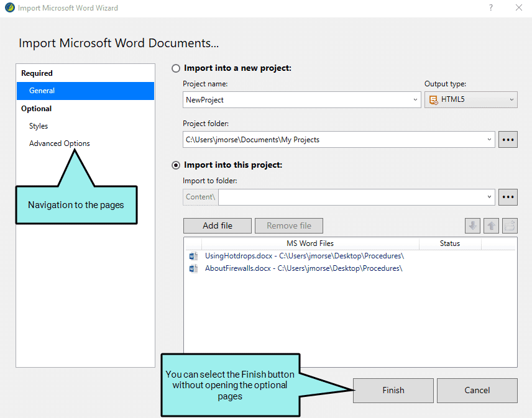Click the Finish button

393,391
